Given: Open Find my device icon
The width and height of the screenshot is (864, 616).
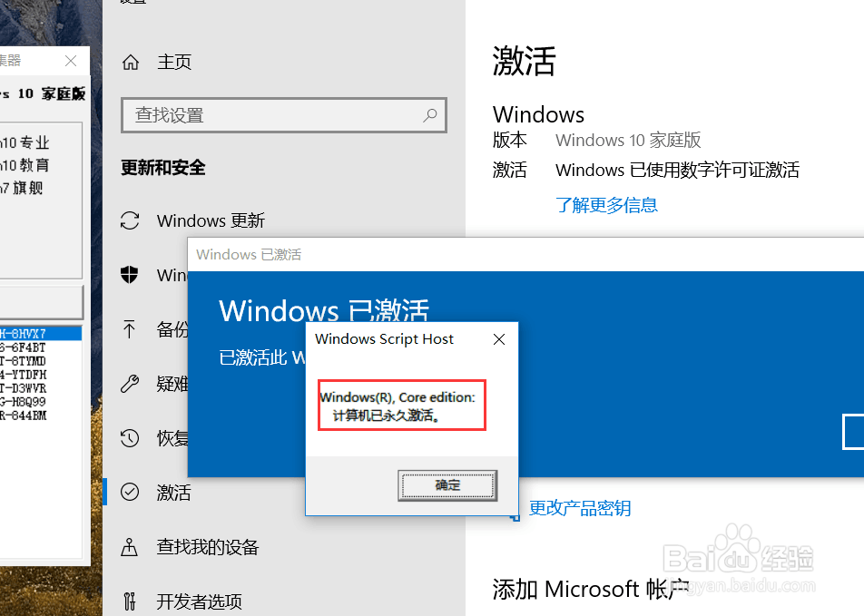Looking at the screenshot, I should coord(130,546).
